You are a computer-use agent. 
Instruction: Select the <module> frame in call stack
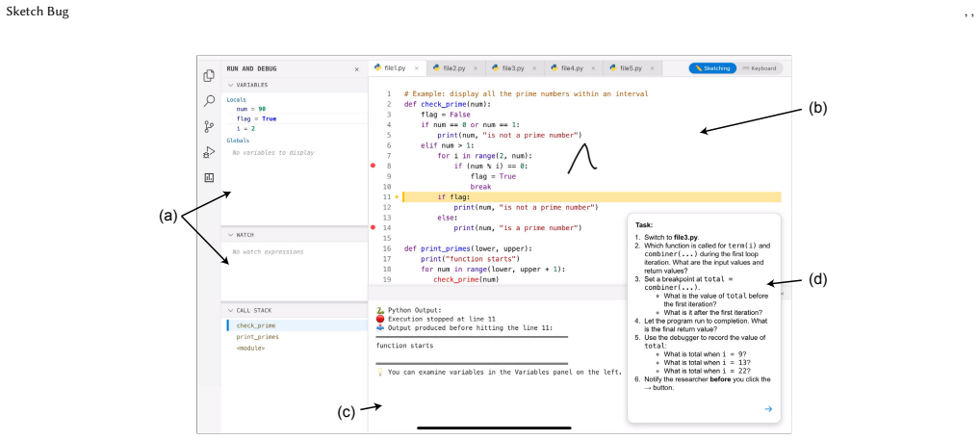click(250, 348)
